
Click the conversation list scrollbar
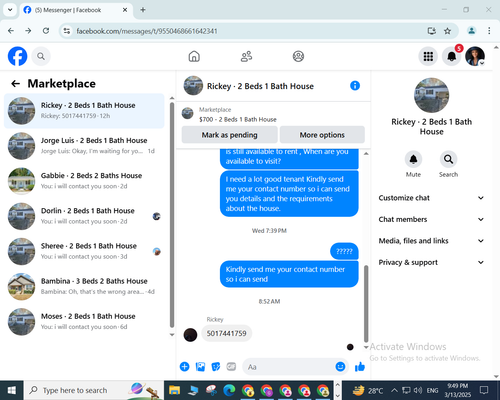pos(172,215)
